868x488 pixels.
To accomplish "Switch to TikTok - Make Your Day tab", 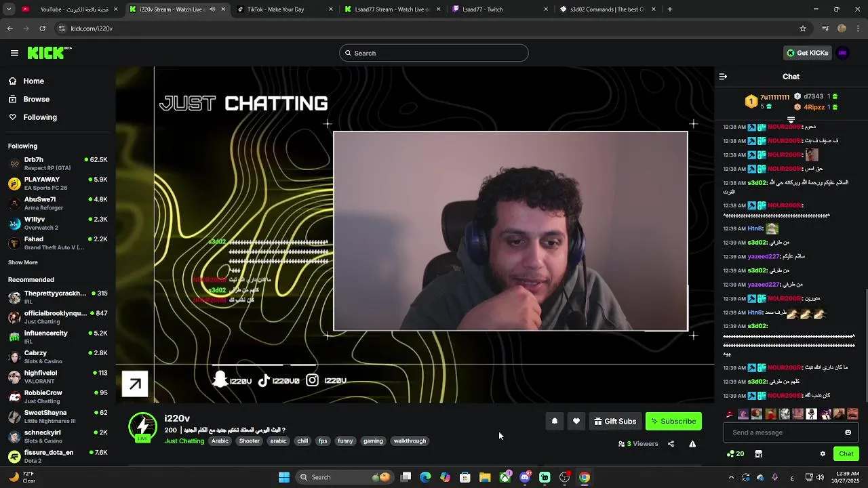I will point(285,9).
